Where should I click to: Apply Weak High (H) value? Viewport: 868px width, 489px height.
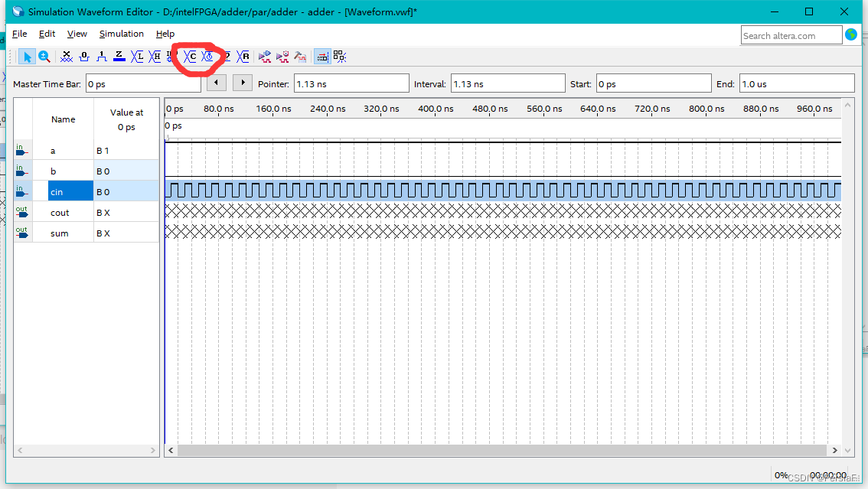click(155, 57)
